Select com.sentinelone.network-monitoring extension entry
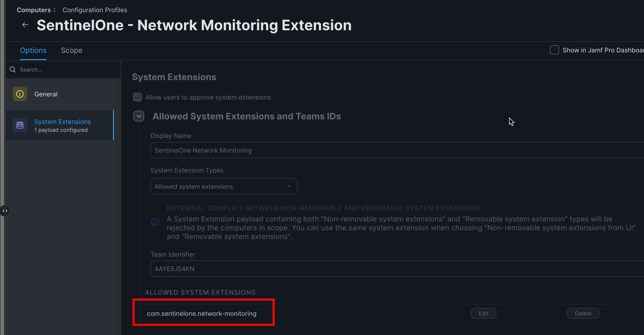Viewport: 644px width, 335px height. (202, 314)
